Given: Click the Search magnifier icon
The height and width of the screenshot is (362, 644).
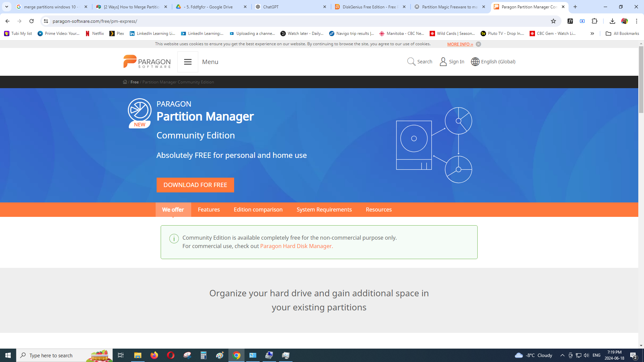Looking at the screenshot, I should pos(411,62).
